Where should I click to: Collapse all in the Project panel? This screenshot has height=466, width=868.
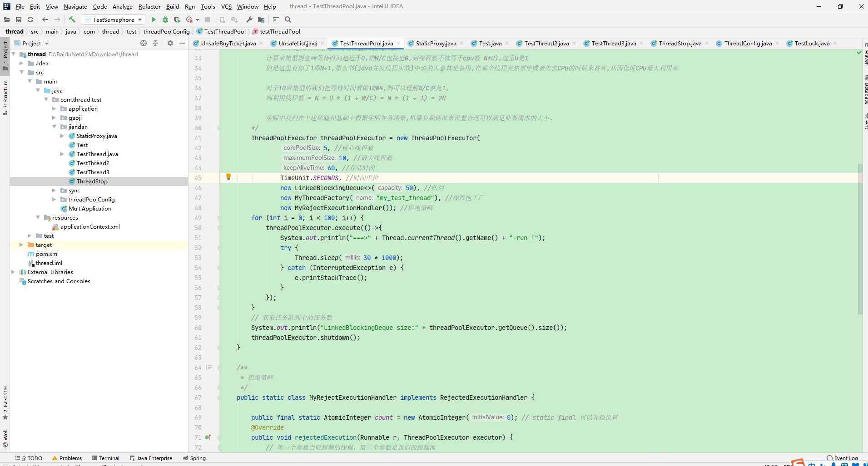pyautogui.click(x=155, y=43)
